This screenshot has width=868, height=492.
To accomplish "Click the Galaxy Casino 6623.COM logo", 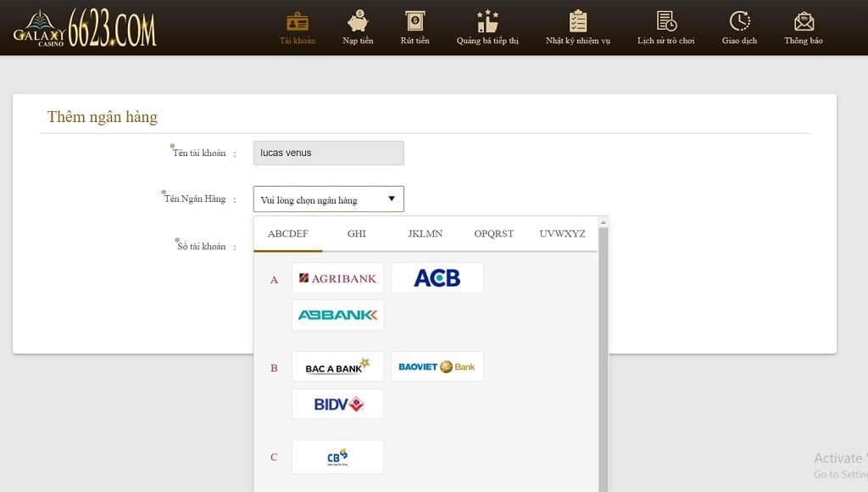I will coord(85,28).
